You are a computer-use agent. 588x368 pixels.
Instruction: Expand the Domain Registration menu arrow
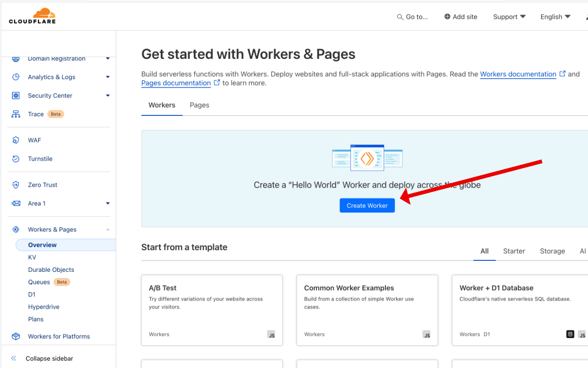click(x=108, y=58)
